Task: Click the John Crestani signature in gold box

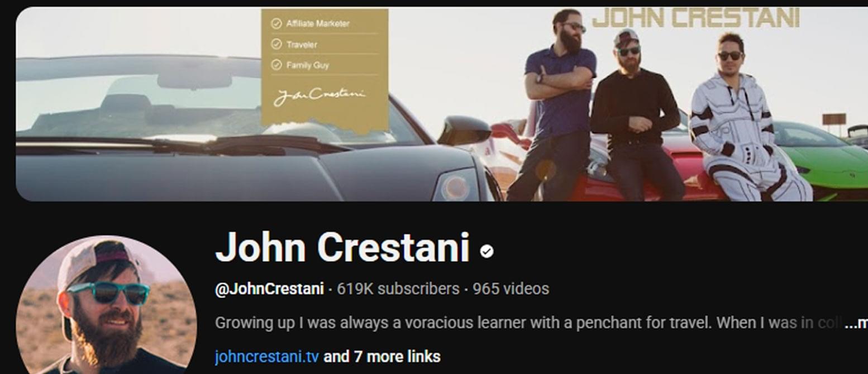Action: click(319, 95)
